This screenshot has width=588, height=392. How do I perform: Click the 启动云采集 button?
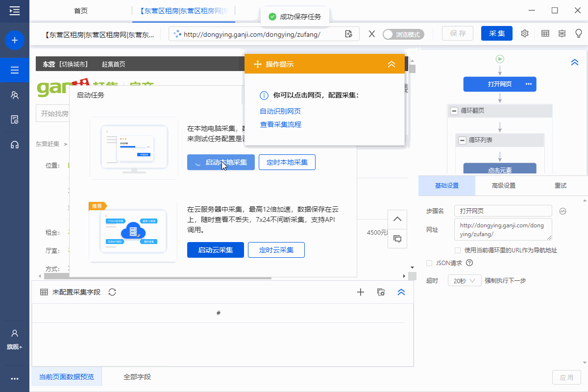point(215,250)
